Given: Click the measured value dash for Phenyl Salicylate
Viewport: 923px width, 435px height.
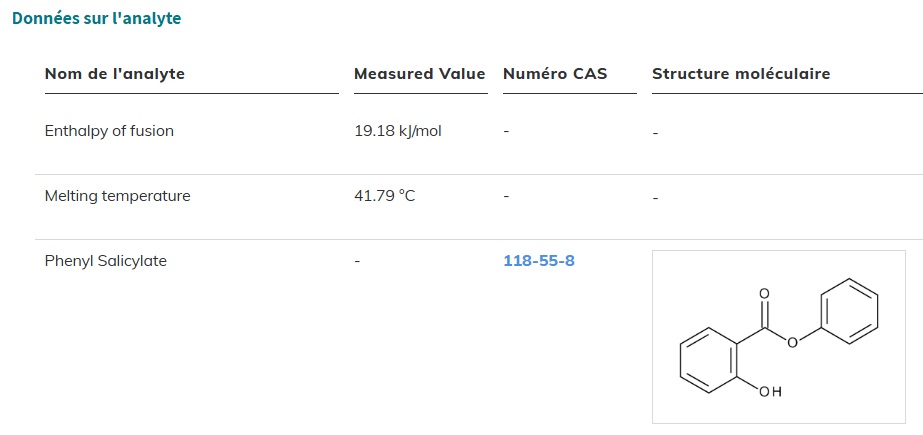Looking at the screenshot, I should [357, 262].
